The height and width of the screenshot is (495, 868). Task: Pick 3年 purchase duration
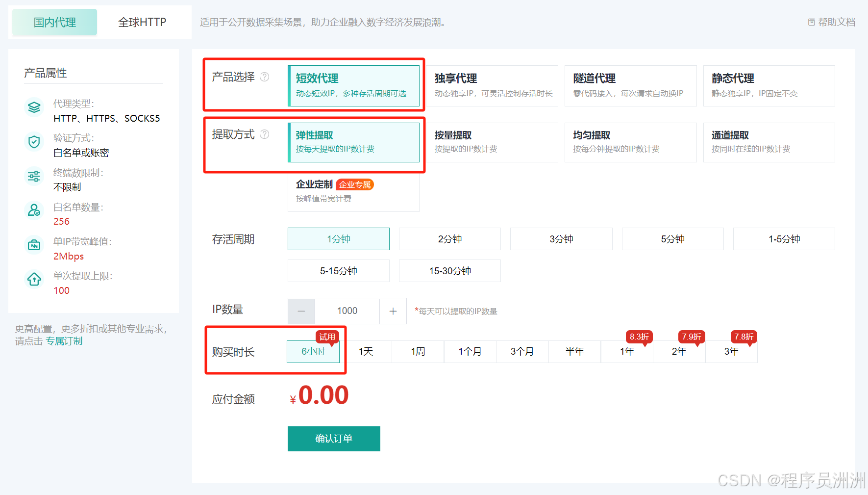point(731,352)
